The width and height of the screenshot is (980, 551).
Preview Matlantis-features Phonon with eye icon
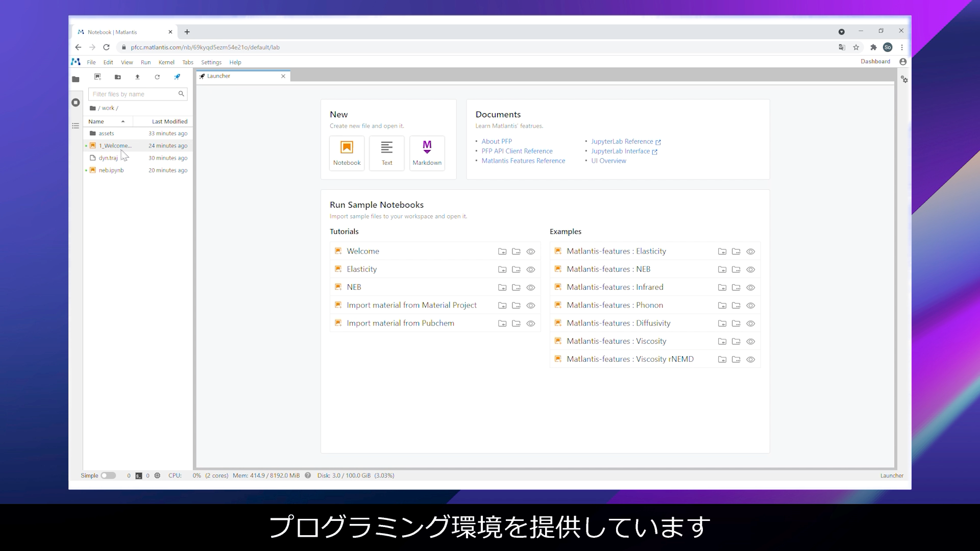pos(750,306)
